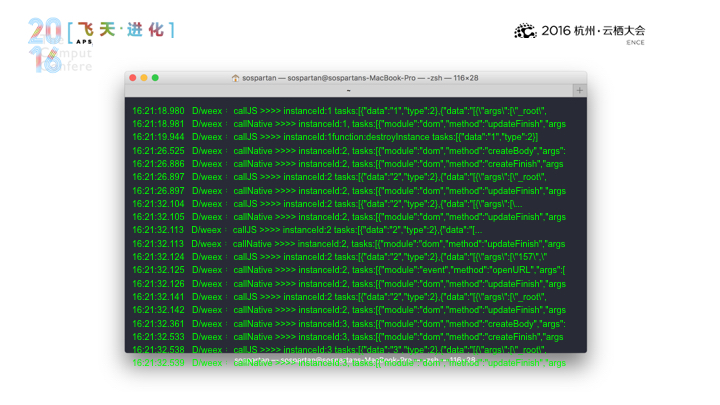Viewport: 720px width, 405px height.
Task: Click the yellow minimize window button
Action: 144,78
